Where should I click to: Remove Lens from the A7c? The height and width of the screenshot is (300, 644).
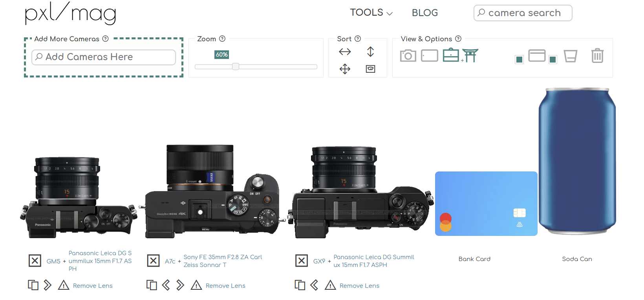tap(225, 286)
